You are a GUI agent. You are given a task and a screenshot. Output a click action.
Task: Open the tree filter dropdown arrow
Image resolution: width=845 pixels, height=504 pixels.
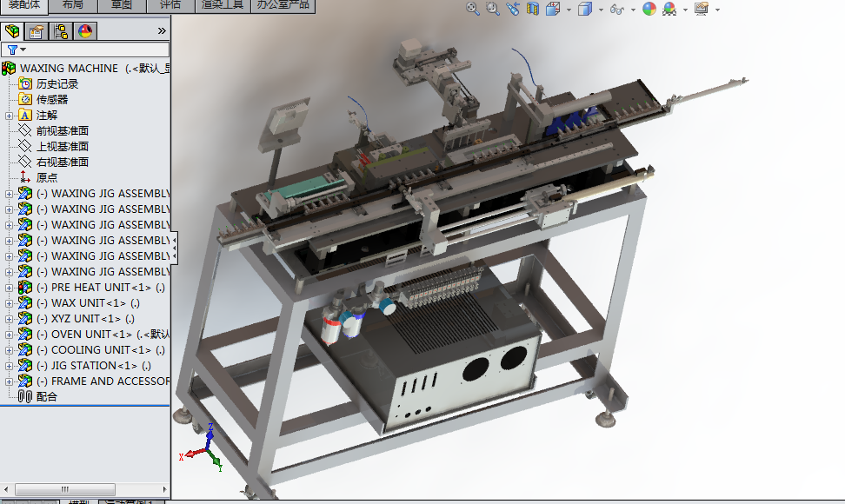coord(23,50)
